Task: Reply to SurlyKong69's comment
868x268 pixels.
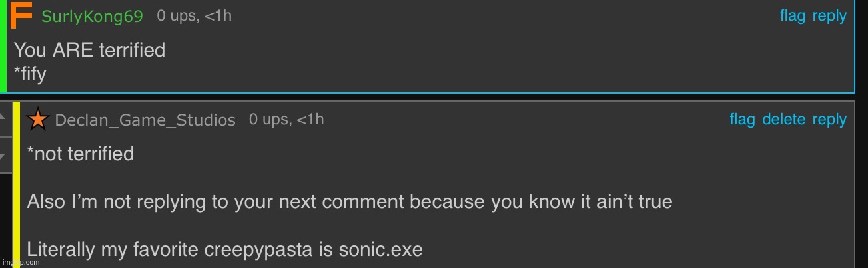Action: [829, 16]
